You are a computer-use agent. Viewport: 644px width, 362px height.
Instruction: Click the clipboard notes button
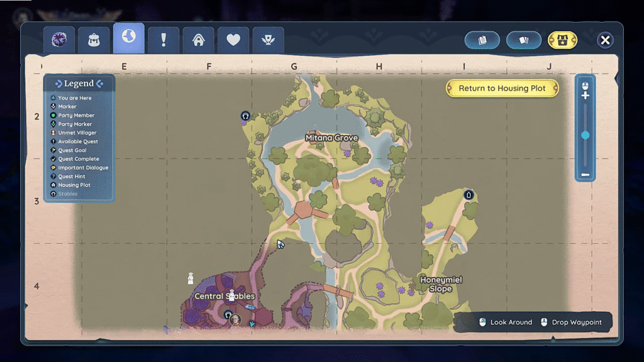point(482,40)
